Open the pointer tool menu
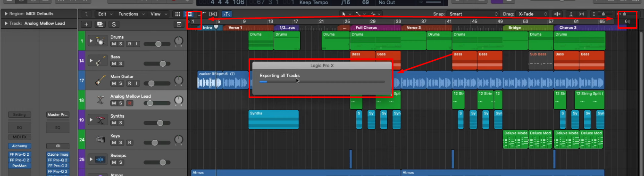The width and height of the screenshot is (644, 176). 346,14
